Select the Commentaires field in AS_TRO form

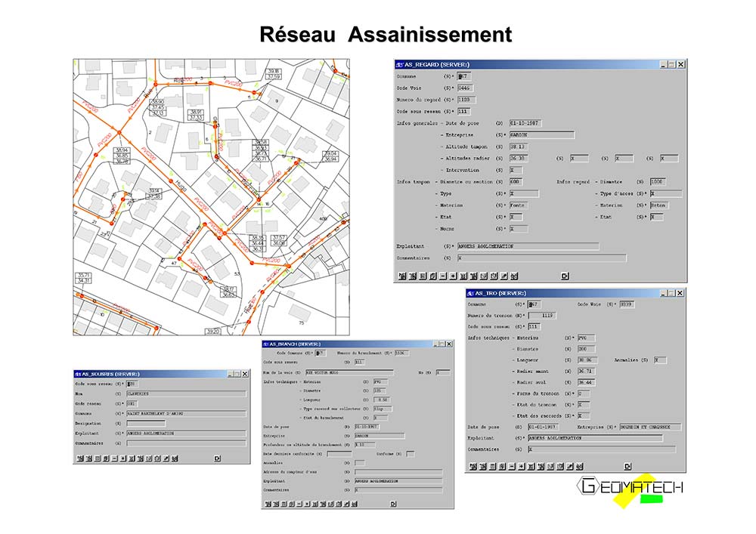[602, 449]
